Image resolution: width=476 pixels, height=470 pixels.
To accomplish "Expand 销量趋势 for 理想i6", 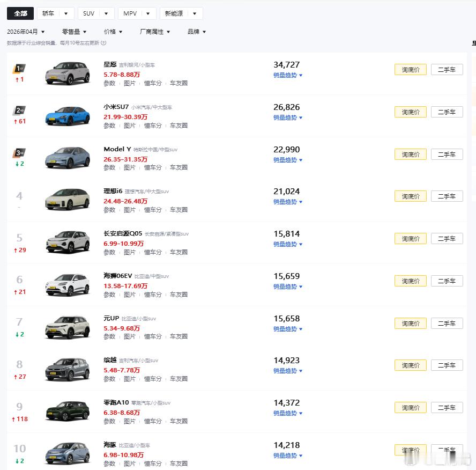I will point(288,202).
